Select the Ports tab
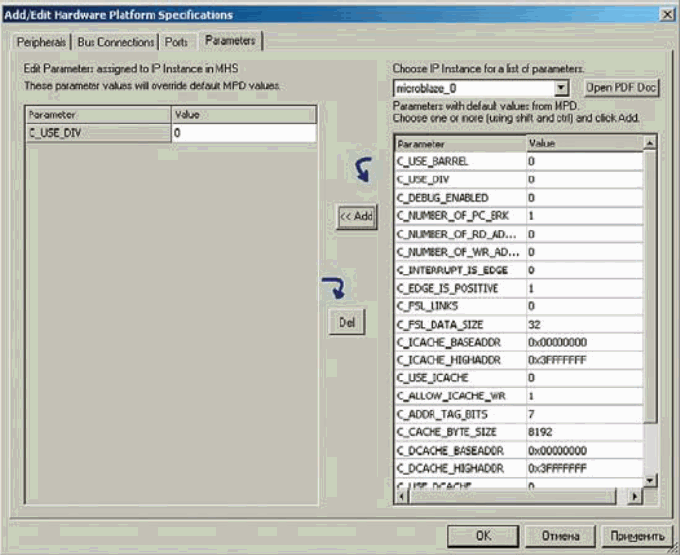The image size is (680, 555). pos(177,42)
